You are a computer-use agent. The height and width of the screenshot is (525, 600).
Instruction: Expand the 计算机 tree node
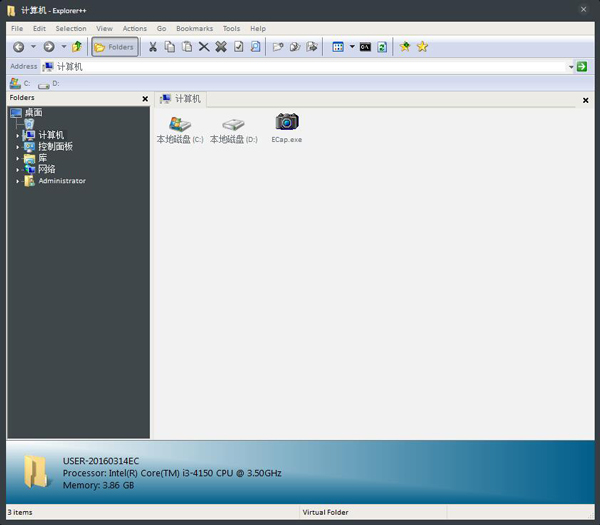pos(17,135)
